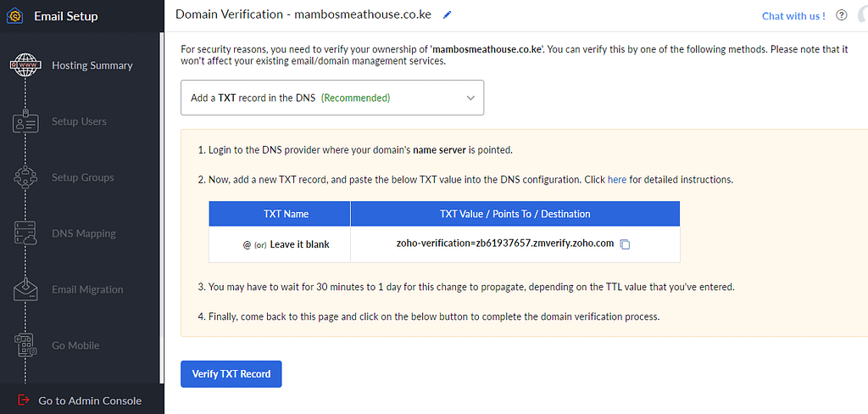868x414 pixels.
Task: Click the Email Migration envelope icon
Action: click(25, 289)
